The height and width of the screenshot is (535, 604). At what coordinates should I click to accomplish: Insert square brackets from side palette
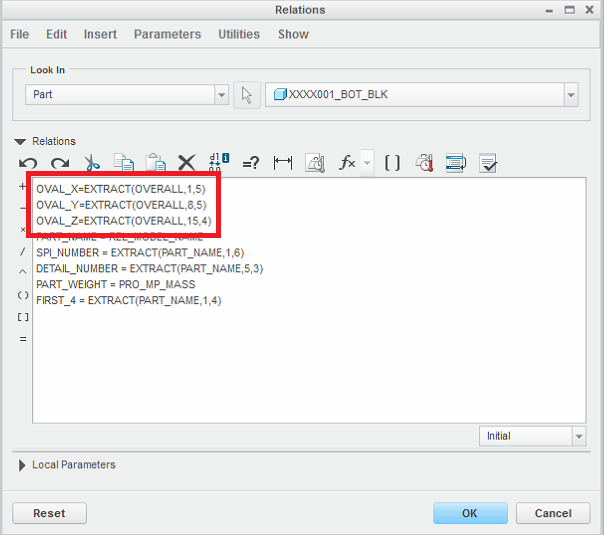click(x=23, y=317)
